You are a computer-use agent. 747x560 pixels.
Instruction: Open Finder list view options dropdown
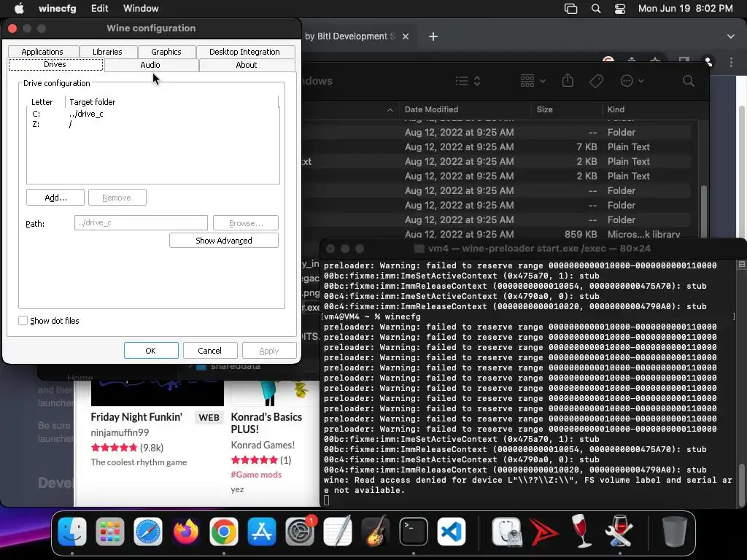click(468, 81)
